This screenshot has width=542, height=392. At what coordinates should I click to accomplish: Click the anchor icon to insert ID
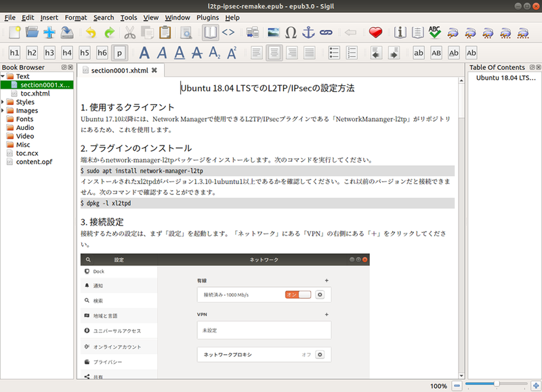(308, 32)
